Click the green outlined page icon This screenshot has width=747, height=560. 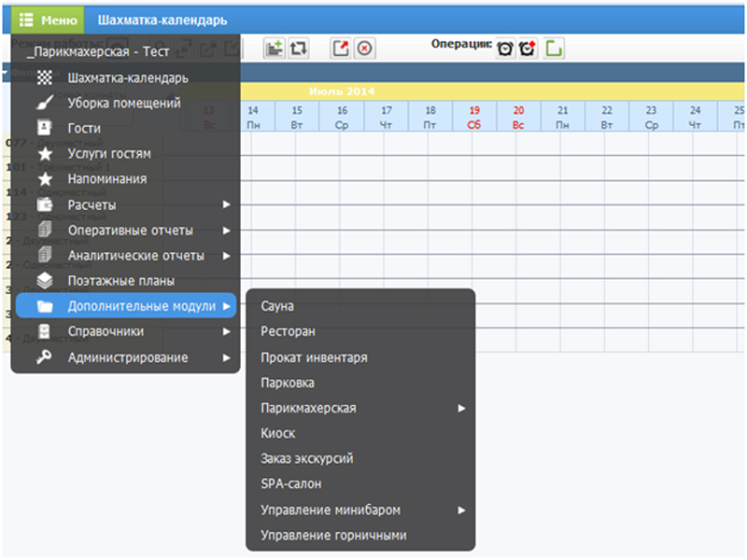tap(554, 49)
